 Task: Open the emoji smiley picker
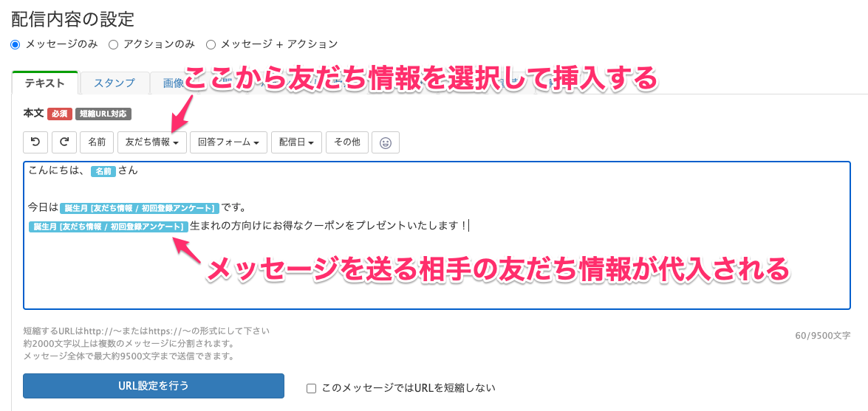[x=385, y=142]
